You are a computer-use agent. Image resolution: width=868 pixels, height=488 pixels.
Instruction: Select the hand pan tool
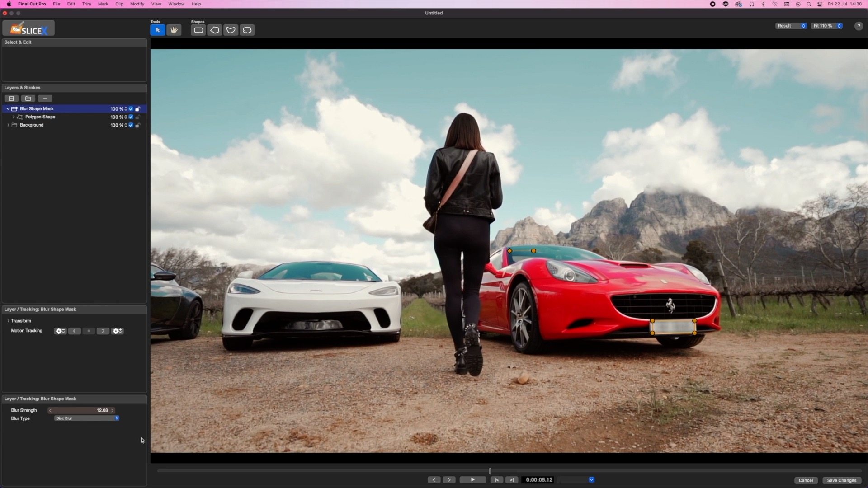pos(174,30)
